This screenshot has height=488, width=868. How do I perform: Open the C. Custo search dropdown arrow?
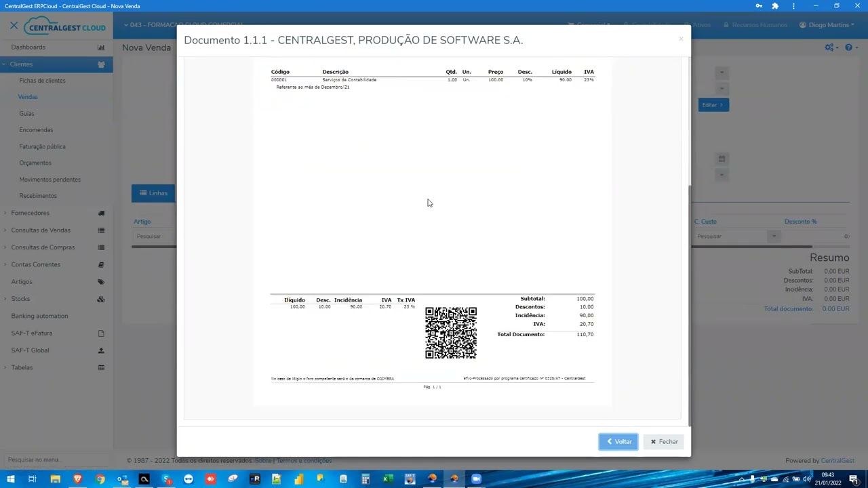pos(773,236)
